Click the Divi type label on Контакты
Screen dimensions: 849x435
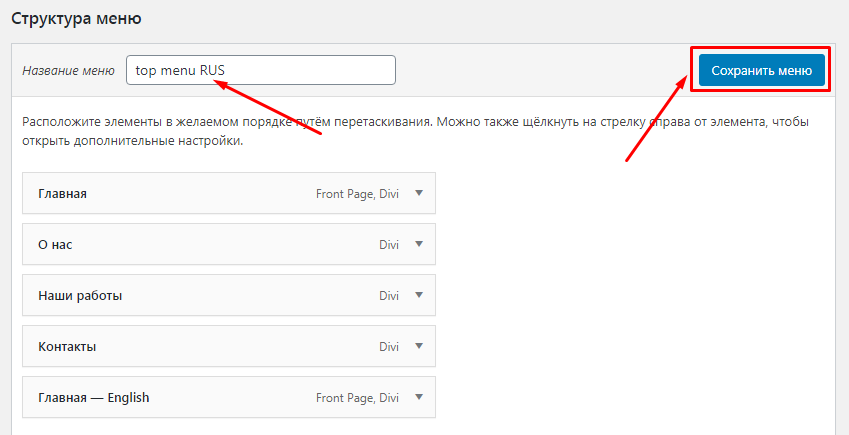[x=388, y=347]
